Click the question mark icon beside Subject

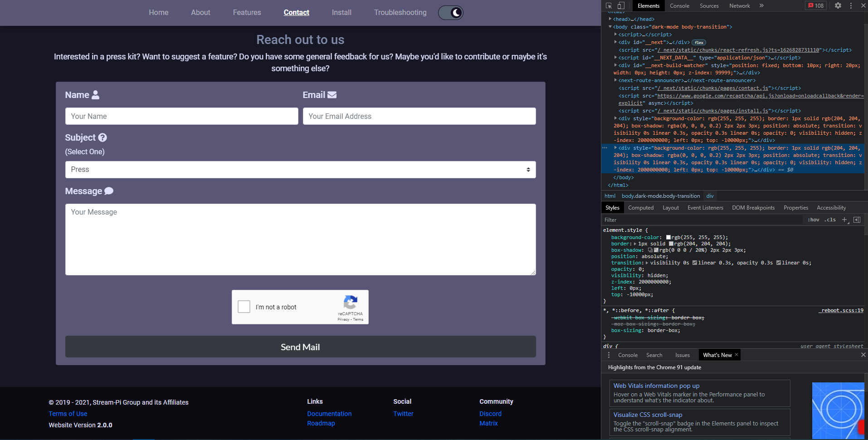click(x=102, y=137)
